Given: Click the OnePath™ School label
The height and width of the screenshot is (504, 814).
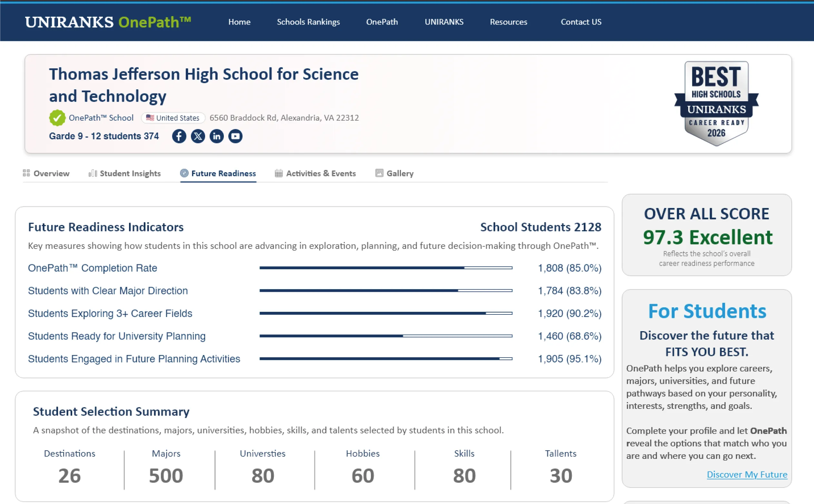Looking at the screenshot, I should point(101,118).
